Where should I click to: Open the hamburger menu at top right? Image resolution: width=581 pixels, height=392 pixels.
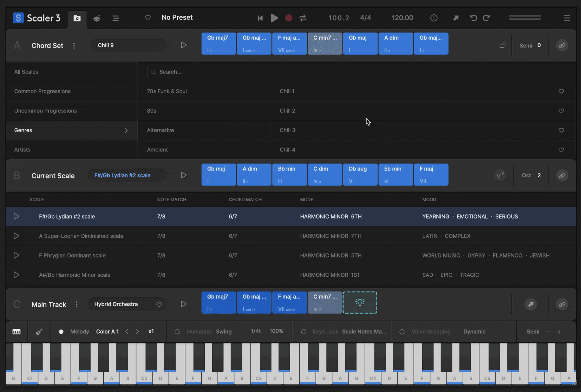click(x=567, y=18)
